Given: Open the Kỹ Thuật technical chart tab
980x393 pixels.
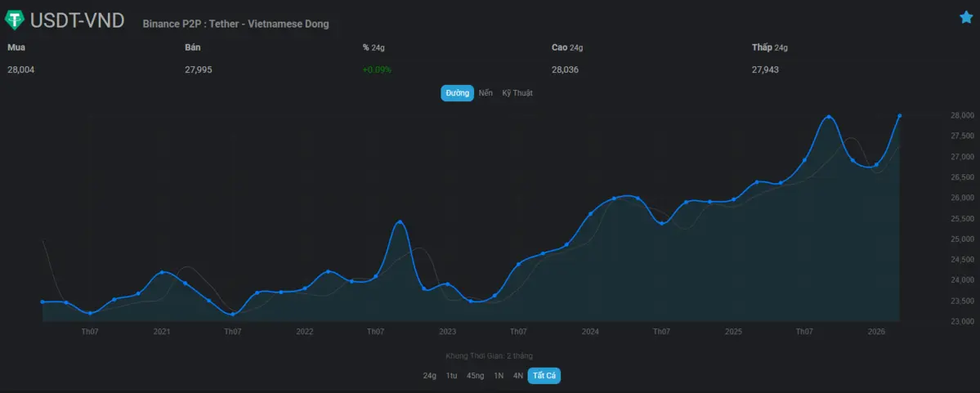Looking at the screenshot, I should point(517,93).
